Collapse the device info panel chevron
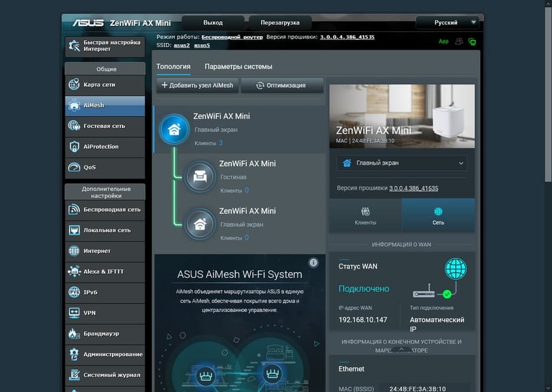The image size is (552, 392). coord(401,350)
